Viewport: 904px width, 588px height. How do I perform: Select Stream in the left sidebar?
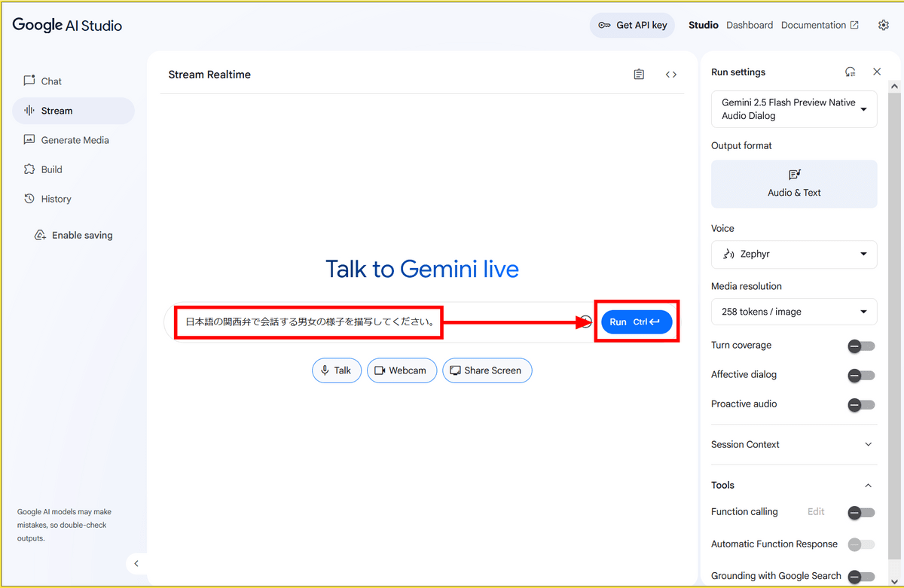pyautogui.click(x=73, y=111)
